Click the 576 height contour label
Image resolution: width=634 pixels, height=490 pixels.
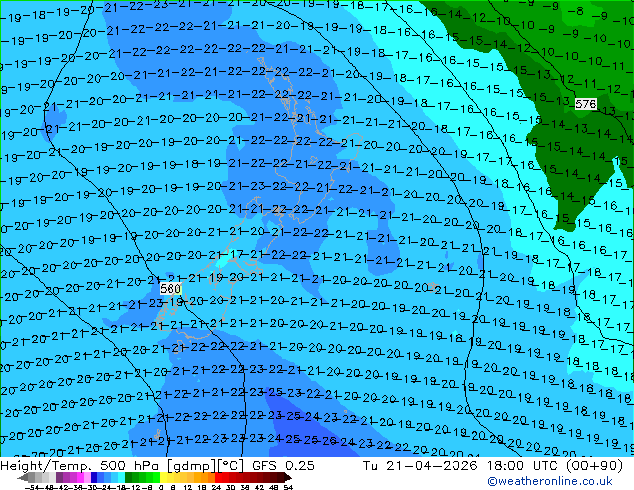pyautogui.click(x=585, y=104)
